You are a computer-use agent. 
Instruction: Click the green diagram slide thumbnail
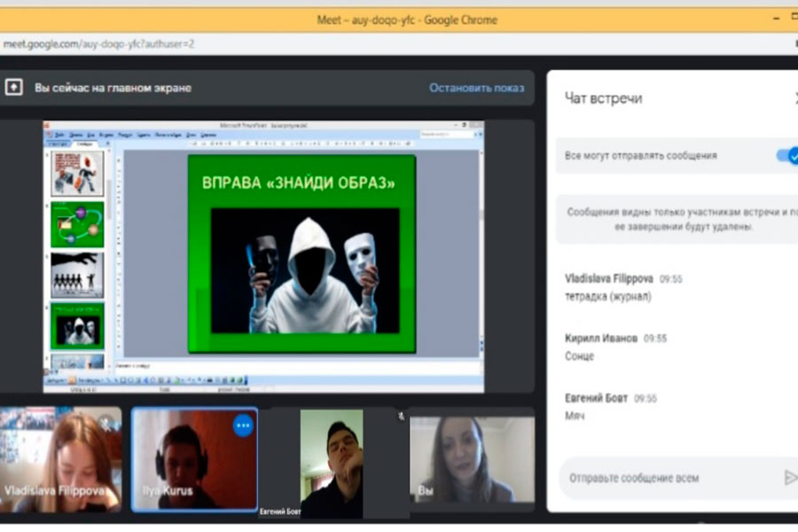77,224
